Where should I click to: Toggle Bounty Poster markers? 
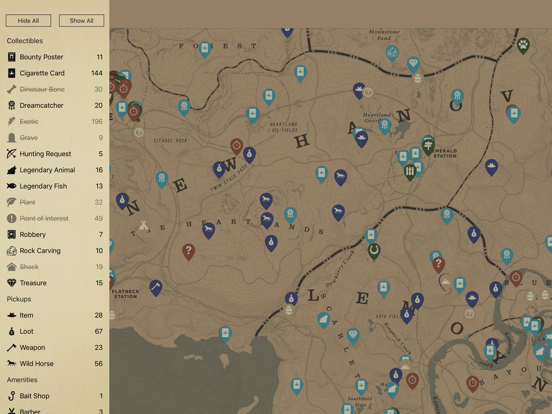55,57
